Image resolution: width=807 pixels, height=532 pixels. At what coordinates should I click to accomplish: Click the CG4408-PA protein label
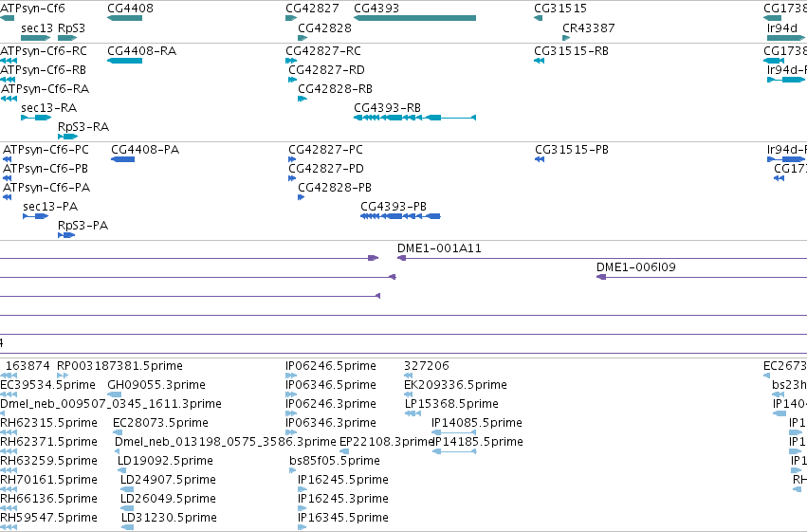pos(145,150)
